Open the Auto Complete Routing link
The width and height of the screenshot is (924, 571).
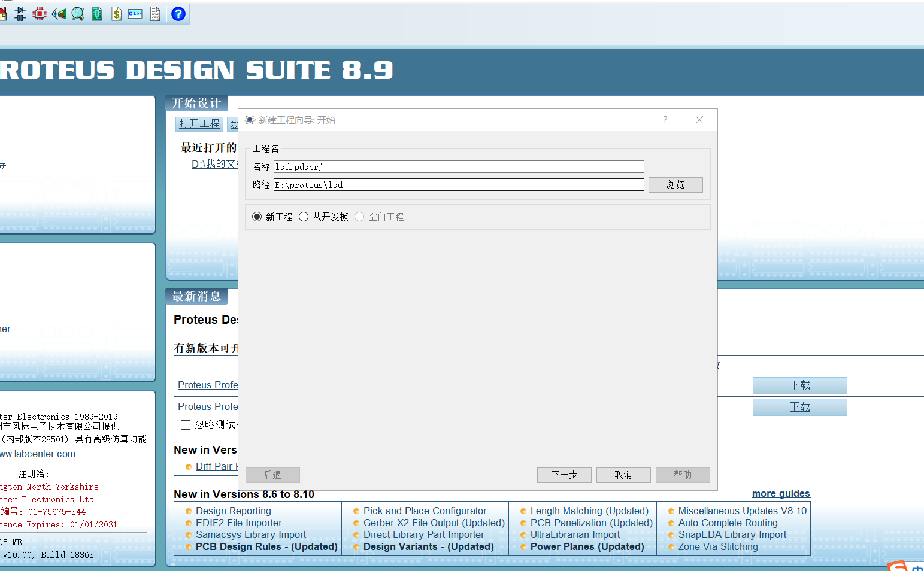728,523
